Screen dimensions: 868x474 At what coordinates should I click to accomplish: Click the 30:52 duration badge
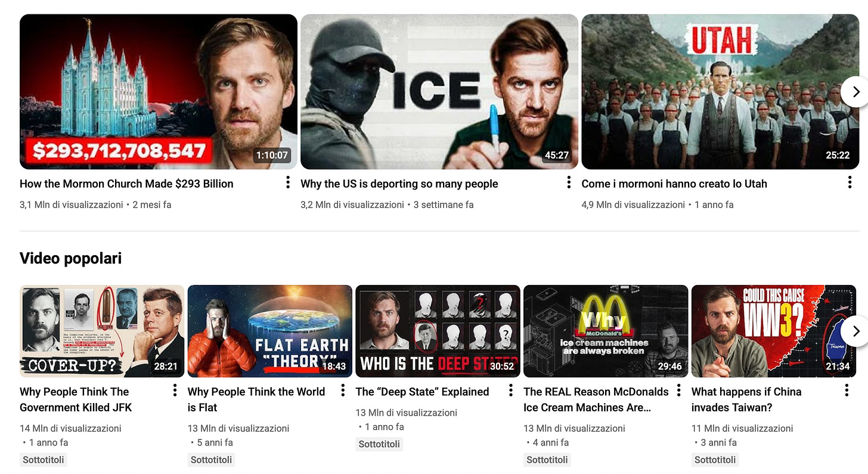pyautogui.click(x=501, y=366)
